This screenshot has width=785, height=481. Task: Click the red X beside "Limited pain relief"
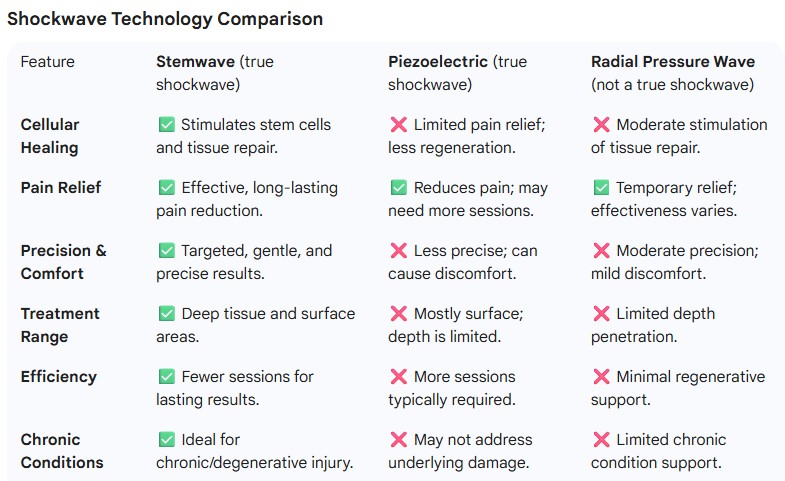point(398,125)
